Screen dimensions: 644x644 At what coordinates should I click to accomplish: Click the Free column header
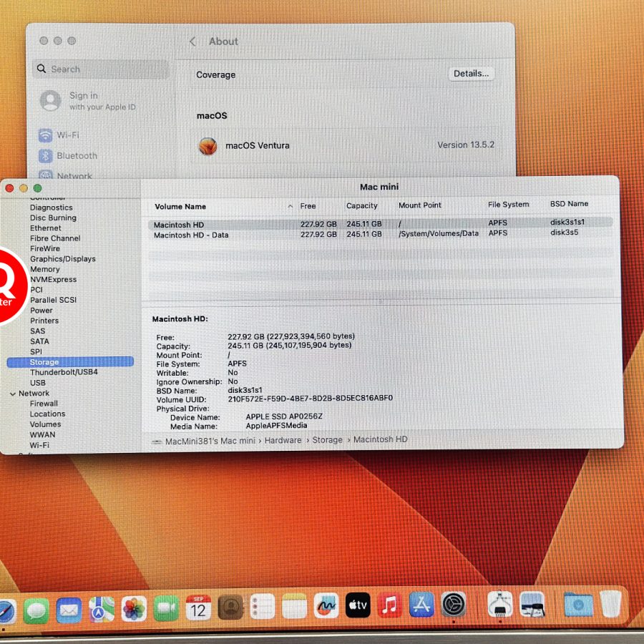point(308,206)
